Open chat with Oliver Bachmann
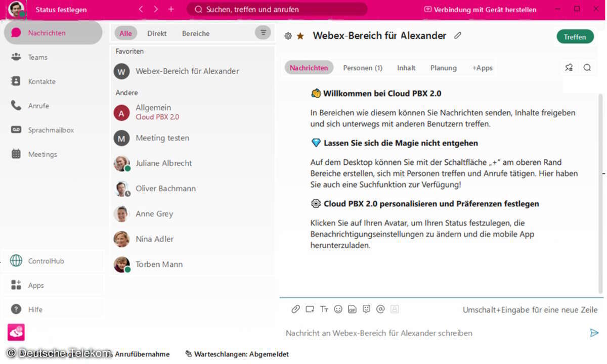This screenshot has height=364, width=607. point(192,189)
